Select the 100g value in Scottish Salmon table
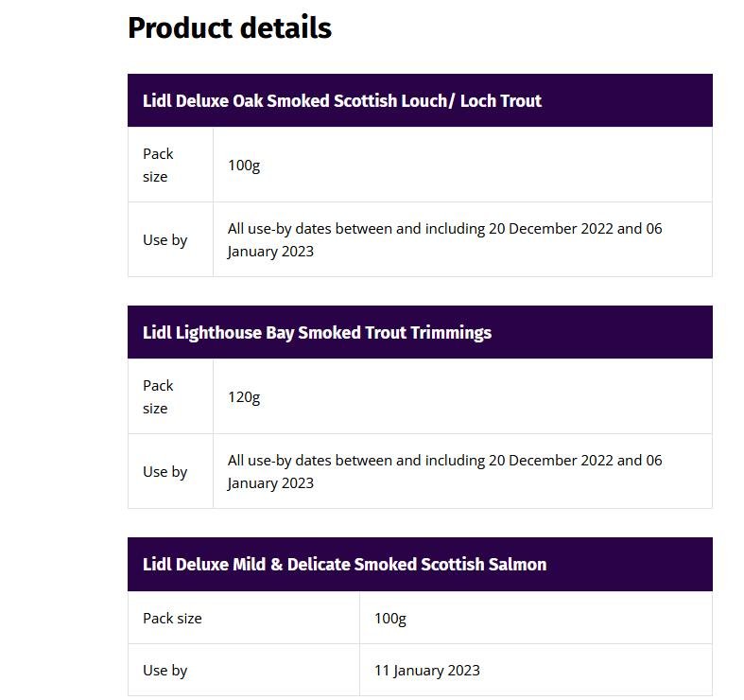 [389, 618]
